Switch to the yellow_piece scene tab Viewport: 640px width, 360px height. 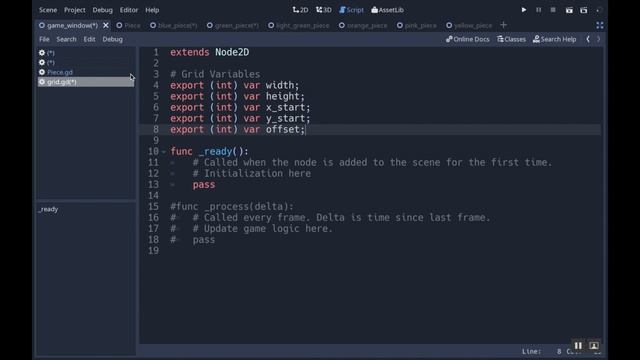click(469, 25)
